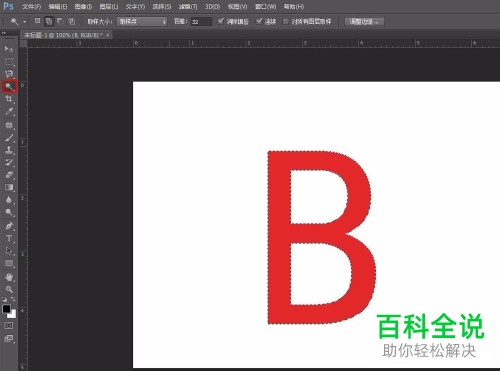Click the ruler origin corner box
This screenshot has height=371, width=500.
point(23,43)
